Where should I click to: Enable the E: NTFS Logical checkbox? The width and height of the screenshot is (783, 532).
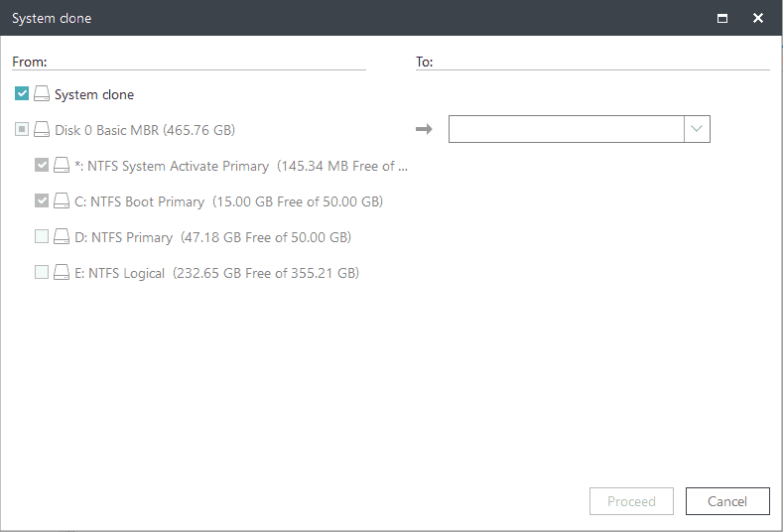(42, 273)
